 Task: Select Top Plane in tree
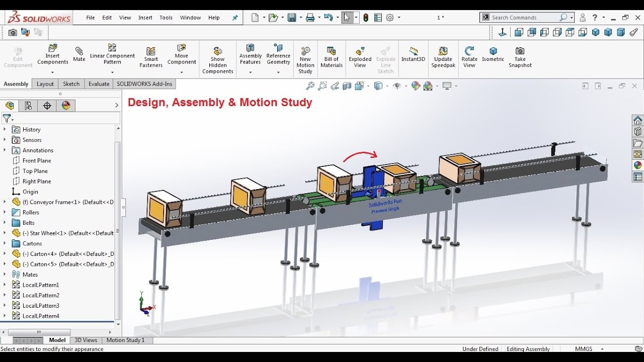tap(35, 171)
